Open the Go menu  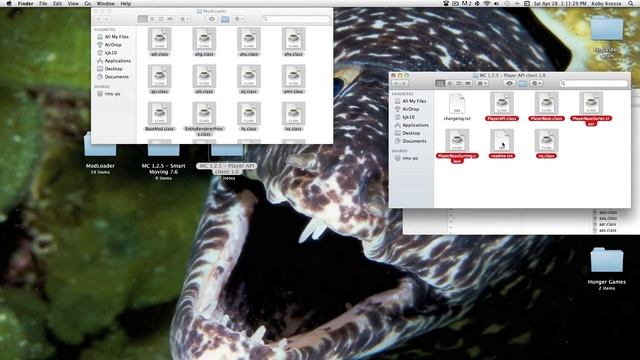coord(88,3)
